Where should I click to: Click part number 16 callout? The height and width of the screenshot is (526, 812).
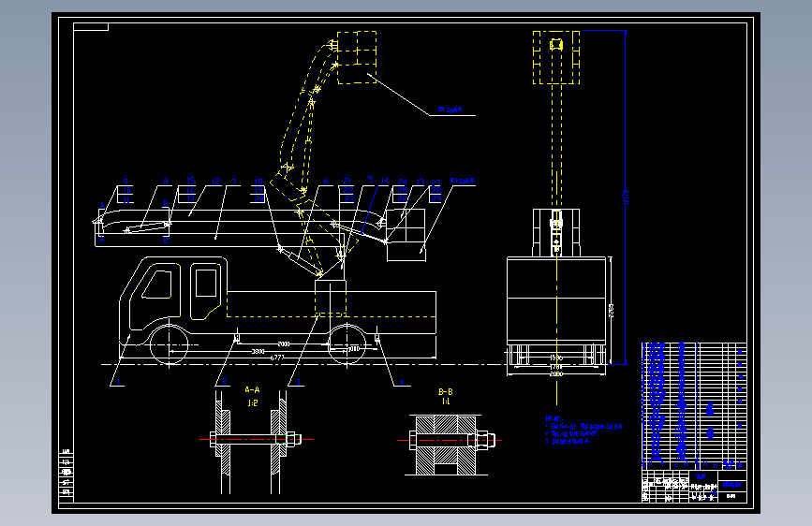tap(190, 190)
